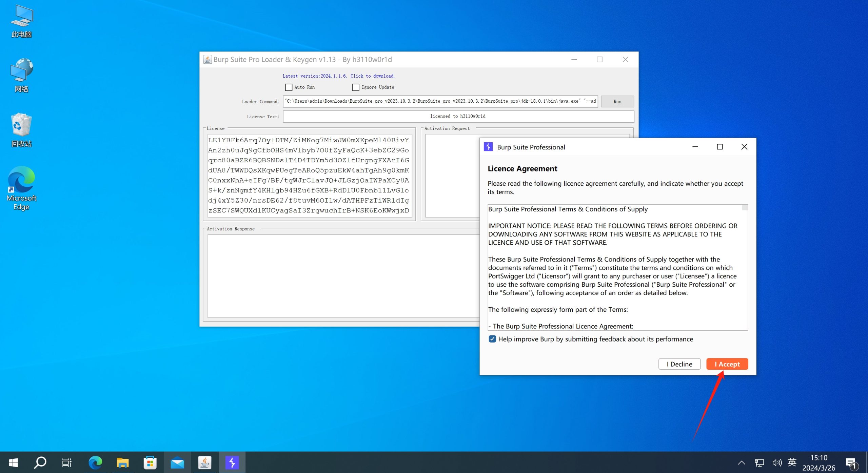Viewport: 868px width, 473px height.
Task: Switch to Java Keygen taskbar icon
Action: [x=205, y=462]
